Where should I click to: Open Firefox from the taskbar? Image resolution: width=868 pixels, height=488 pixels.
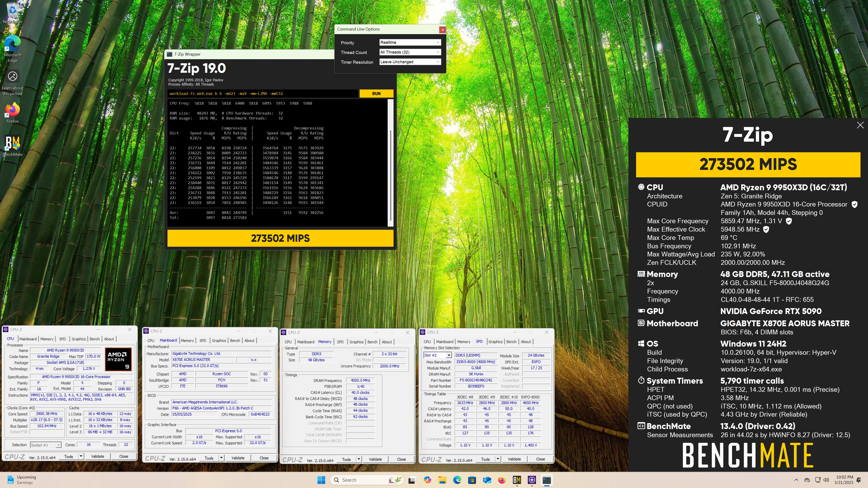point(502,480)
